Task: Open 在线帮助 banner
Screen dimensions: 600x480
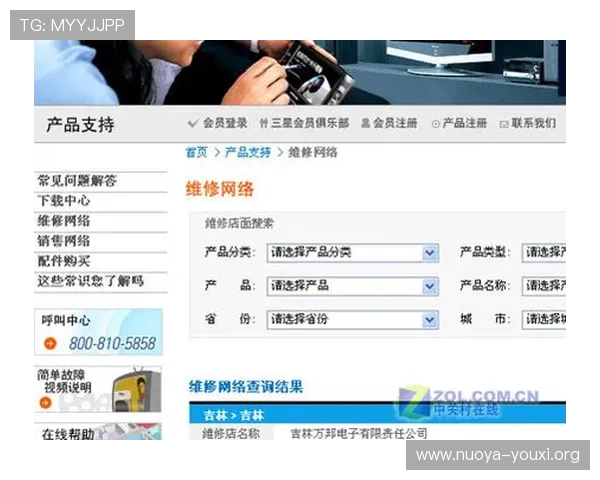Action: point(98,431)
